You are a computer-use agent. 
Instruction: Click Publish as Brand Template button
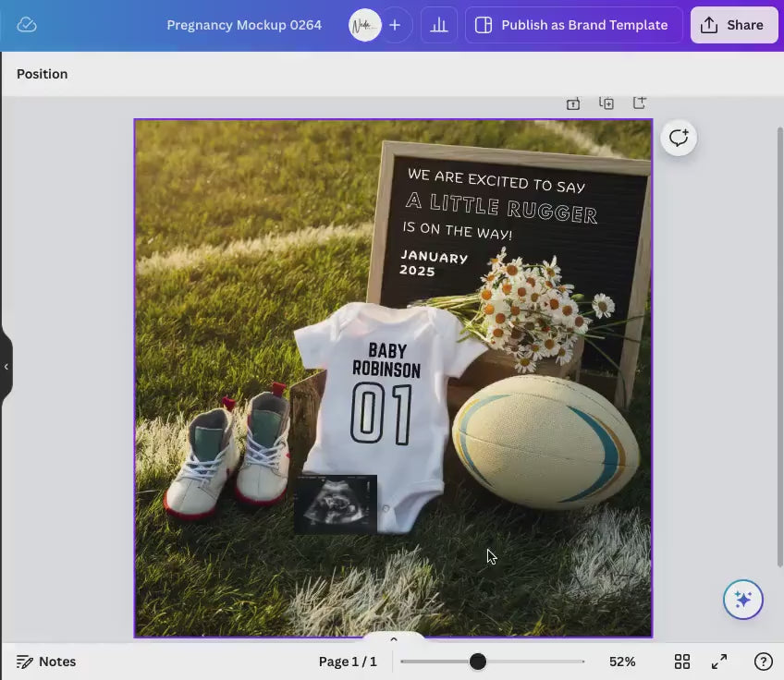tap(573, 25)
